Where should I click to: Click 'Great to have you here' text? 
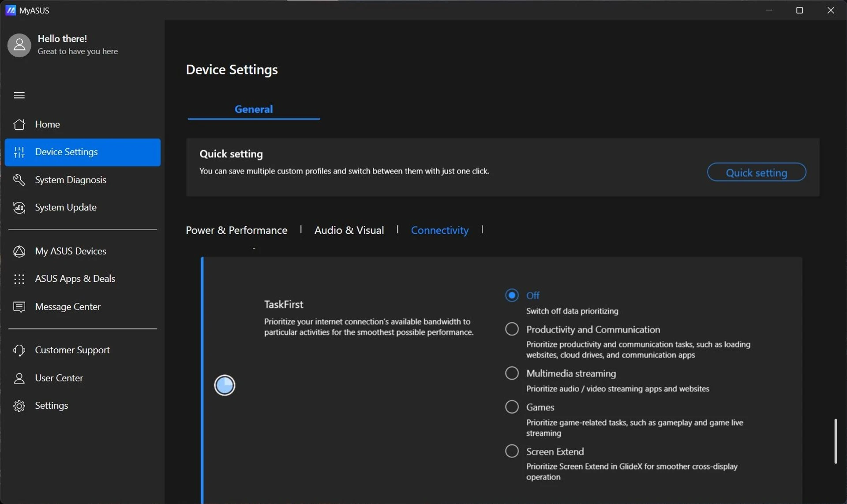(78, 52)
